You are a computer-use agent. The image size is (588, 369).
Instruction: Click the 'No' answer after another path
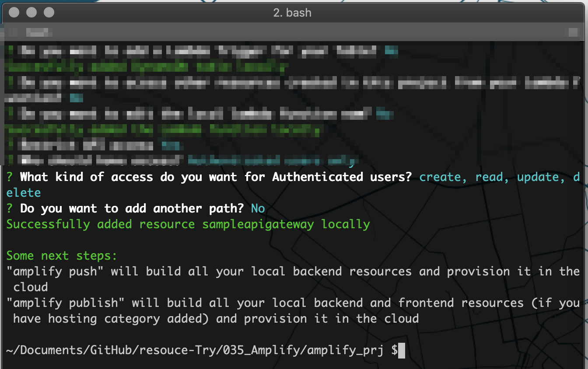click(258, 209)
